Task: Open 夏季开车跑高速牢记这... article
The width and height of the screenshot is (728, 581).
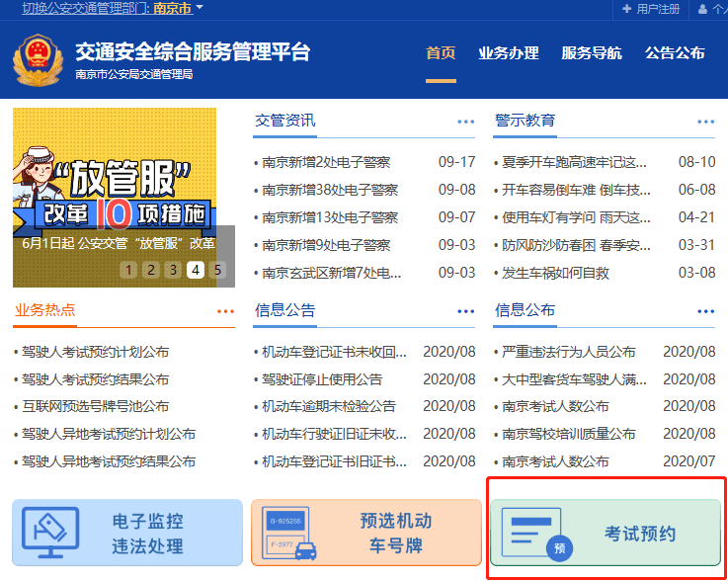Action: pyautogui.click(x=574, y=162)
